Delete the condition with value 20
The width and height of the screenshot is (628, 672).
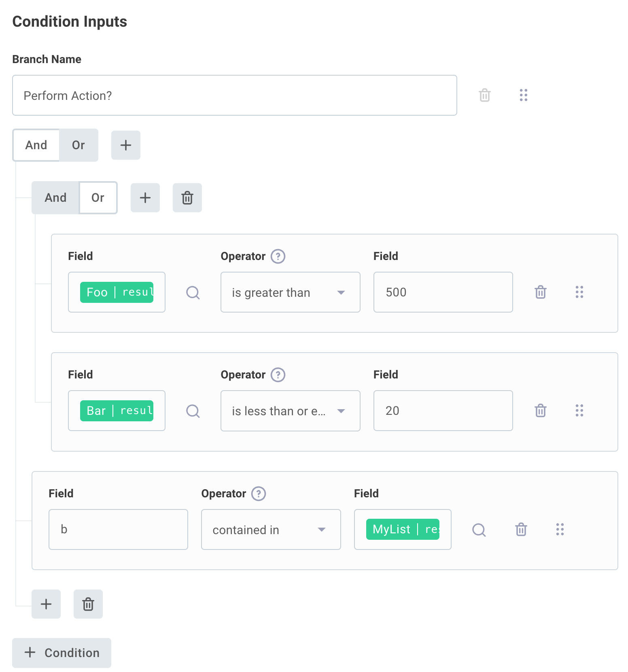pos(540,410)
